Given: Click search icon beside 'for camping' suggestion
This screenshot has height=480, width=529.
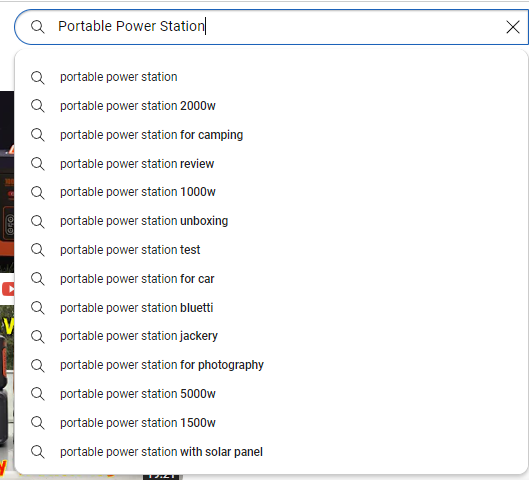Looking at the screenshot, I should tap(37, 135).
